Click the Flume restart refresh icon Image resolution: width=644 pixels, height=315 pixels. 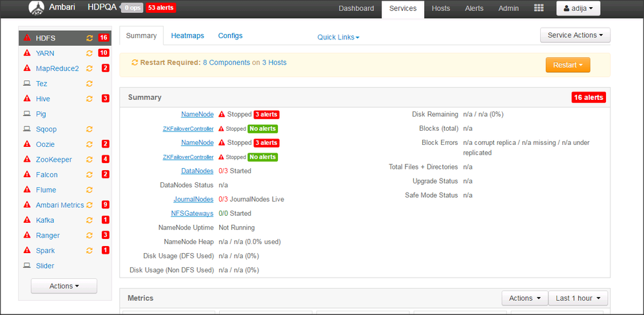[89, 190]
